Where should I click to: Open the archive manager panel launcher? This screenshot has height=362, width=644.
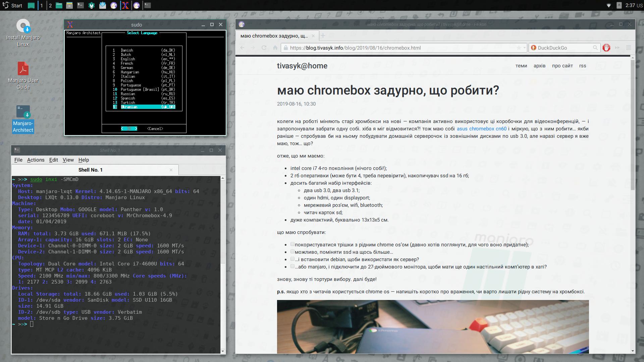(x=69, y=5)
